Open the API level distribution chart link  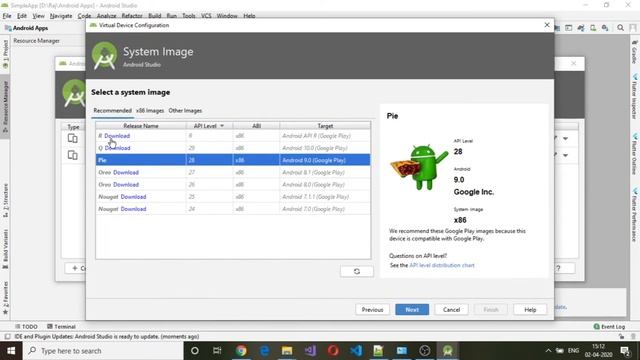tap(442, 265)
